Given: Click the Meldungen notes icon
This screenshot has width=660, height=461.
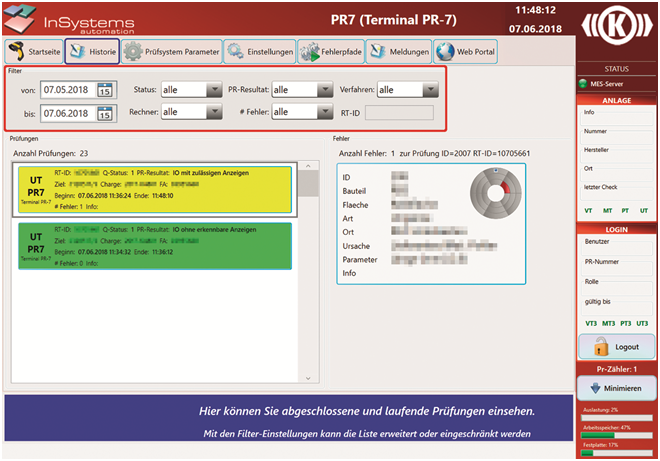Looking at the screenshot, I should [x=378, y=51].
